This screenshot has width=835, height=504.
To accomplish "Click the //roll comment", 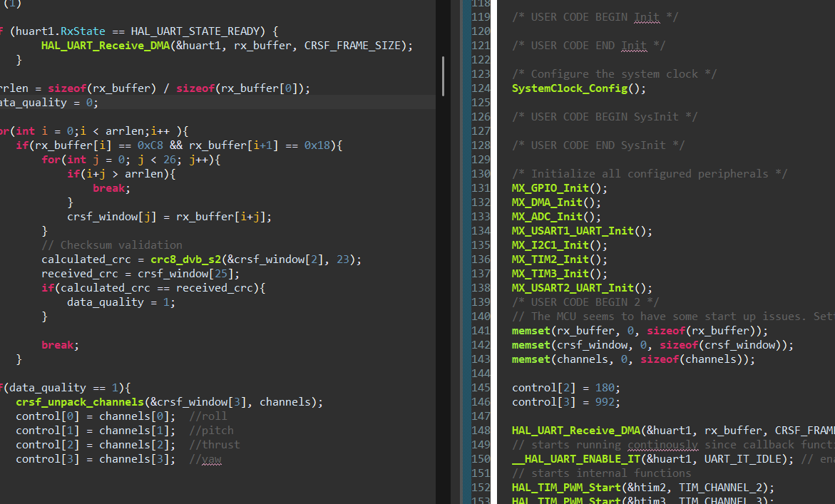I will click(208, 416).
